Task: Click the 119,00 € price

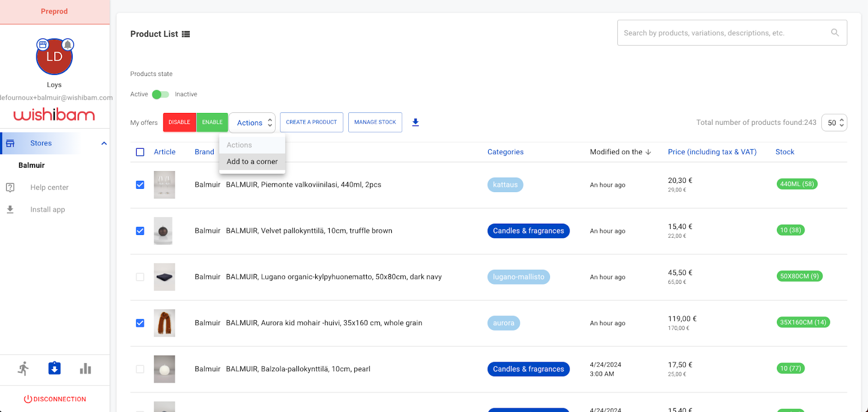Action: click(682, 319)
